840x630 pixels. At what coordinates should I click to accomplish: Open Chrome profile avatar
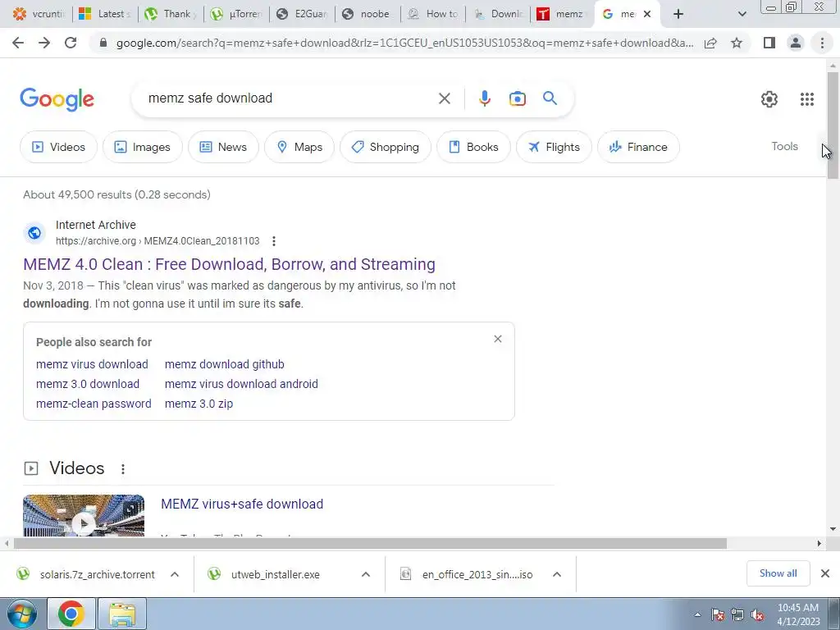(x=796, y=43)
